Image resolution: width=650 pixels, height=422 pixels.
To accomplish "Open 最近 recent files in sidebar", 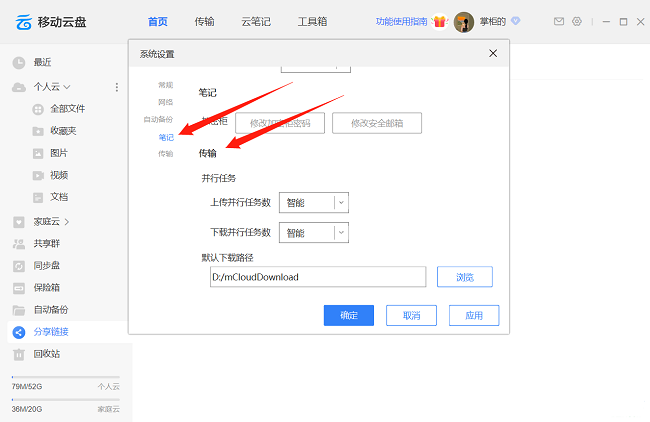I will coord(43,62).
